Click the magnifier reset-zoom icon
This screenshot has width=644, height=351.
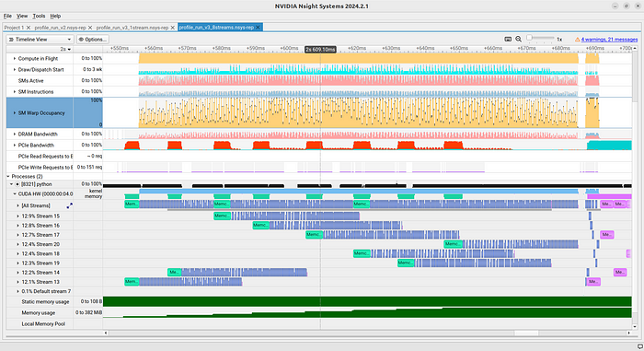coord(518,39)
